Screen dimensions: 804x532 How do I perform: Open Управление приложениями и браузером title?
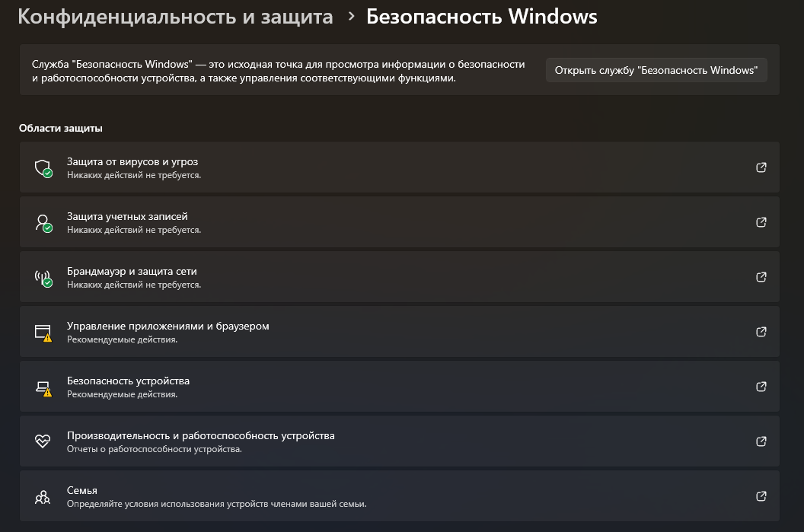[x=167, y=326]
